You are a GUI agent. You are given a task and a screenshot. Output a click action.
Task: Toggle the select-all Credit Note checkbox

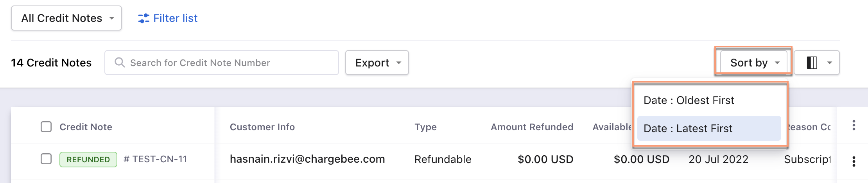coord(46,127)
